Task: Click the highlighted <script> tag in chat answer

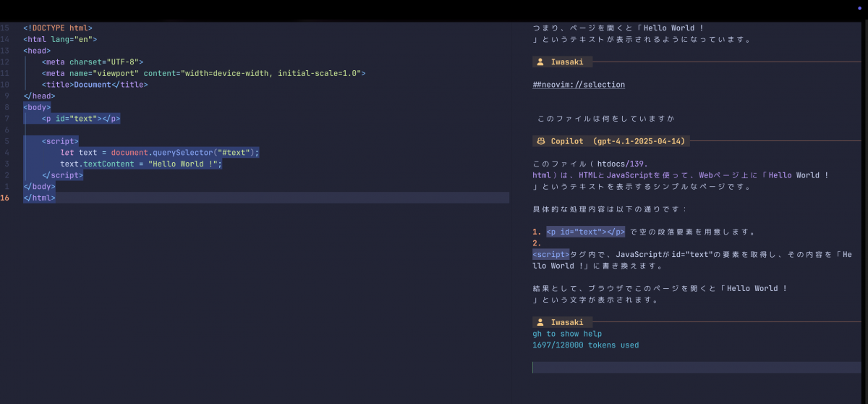Action: (550, 255)
